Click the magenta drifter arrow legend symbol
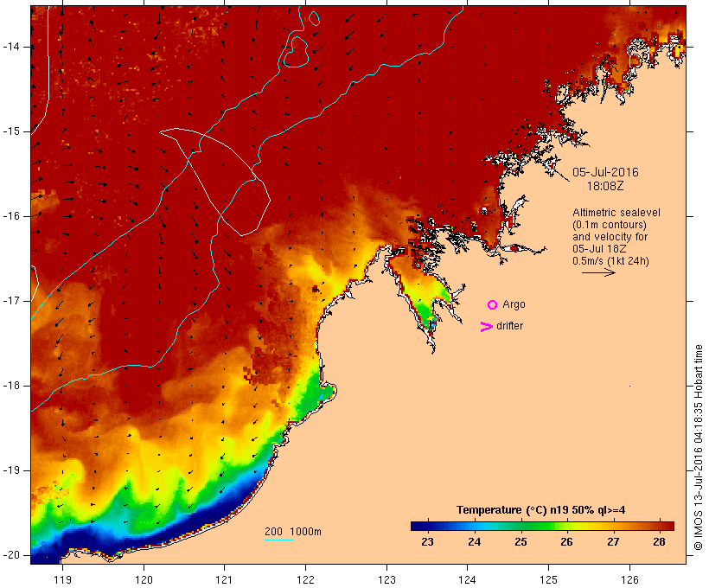 coord(486,327)
